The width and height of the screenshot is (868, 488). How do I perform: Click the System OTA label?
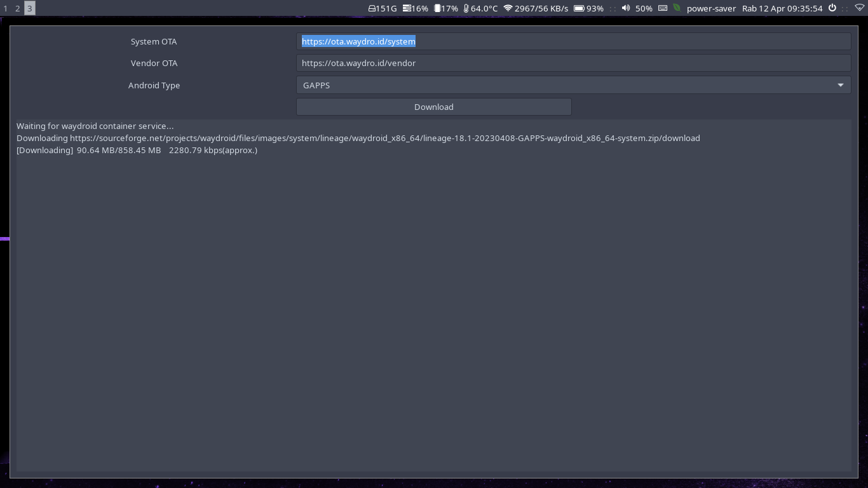pyautogui.click(x=154, y=41)
